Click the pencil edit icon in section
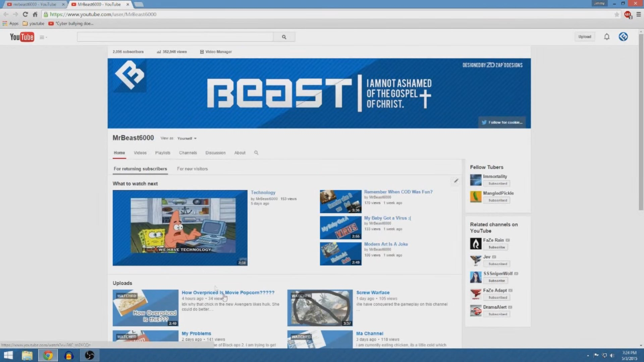644x362 pixels. [x=456, y=181]
